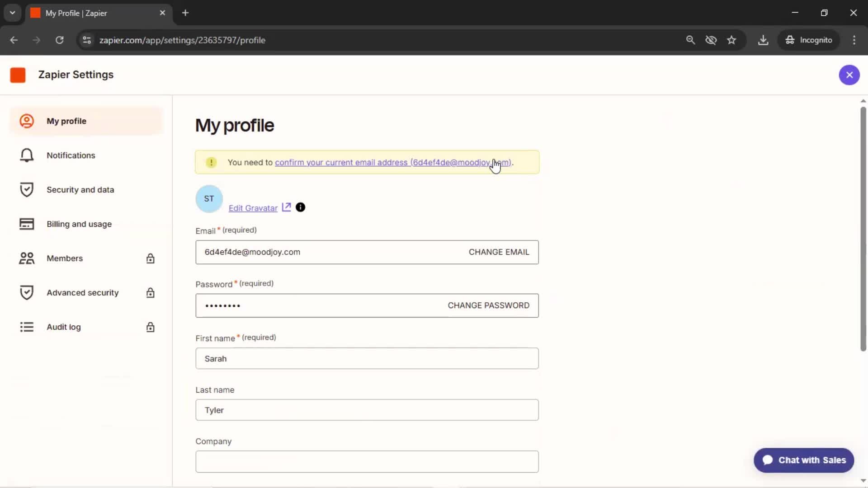868x488 pixels.
Task: Click the zoom magnifier icon in address bar
Action: [690, 40]
